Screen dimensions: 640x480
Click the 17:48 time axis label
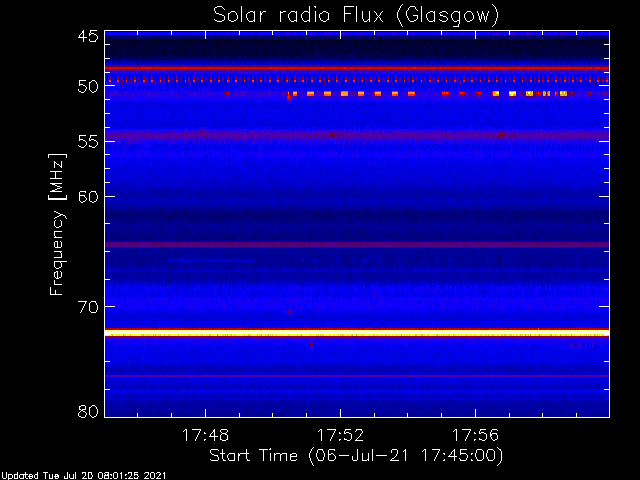pyautogui.click(x=205, y=435)
